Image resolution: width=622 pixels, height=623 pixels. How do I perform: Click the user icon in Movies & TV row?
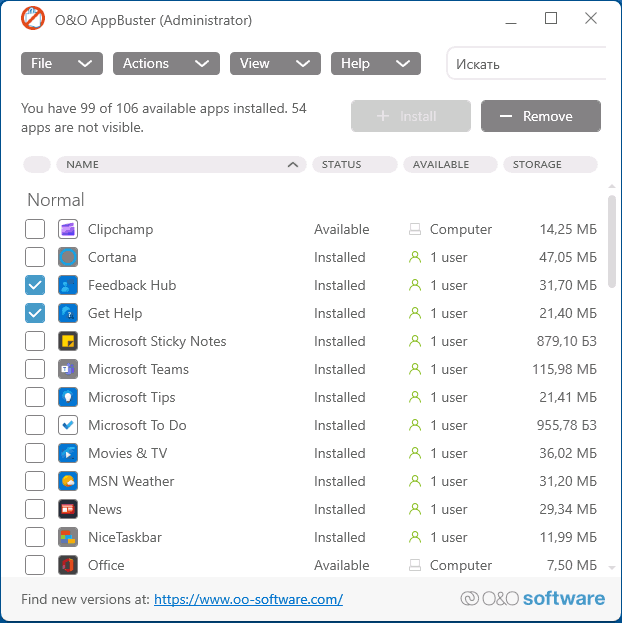click(415, 453)
